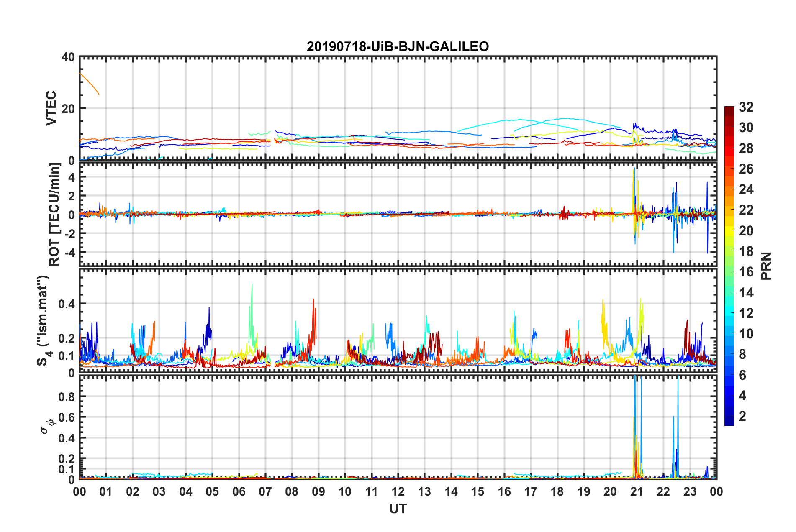Click colorbar tick label 18
Viewport: 796px width, 532px height.
pyautogui.click(x=746, y=251)
